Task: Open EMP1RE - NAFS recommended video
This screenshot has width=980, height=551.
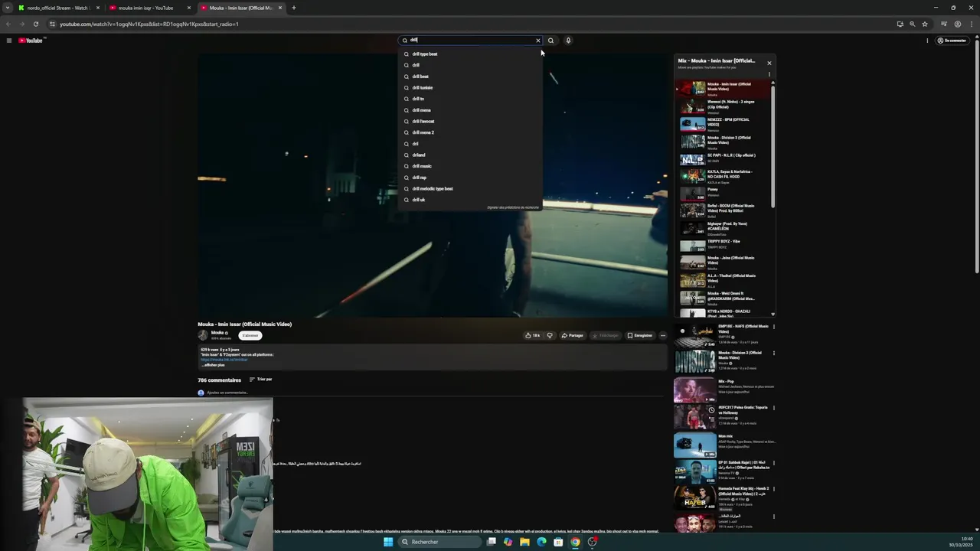Action: (721, 335)
